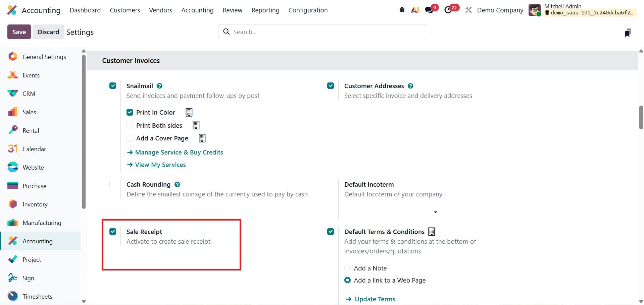Click the bug-shaped debug icon
The height and width of the screenshot is (305, 644).
(x=402, y=10)
